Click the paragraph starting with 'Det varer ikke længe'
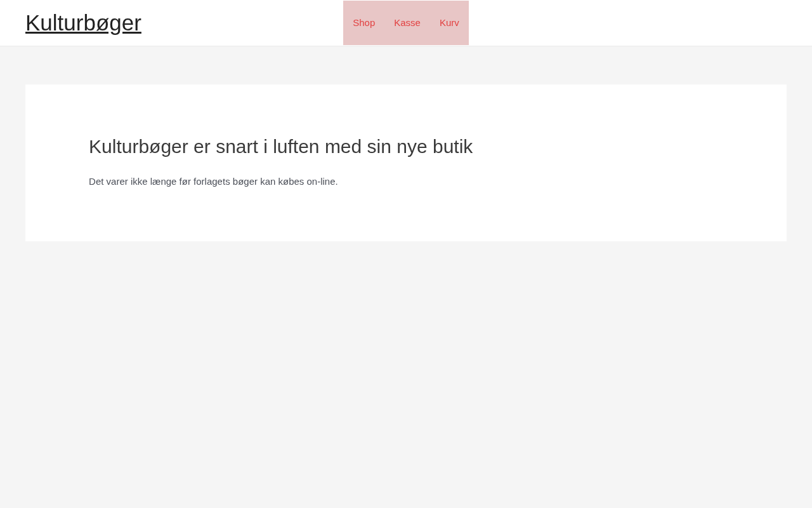This screenshot has height=508, width=812. click(x=213, y=182)
